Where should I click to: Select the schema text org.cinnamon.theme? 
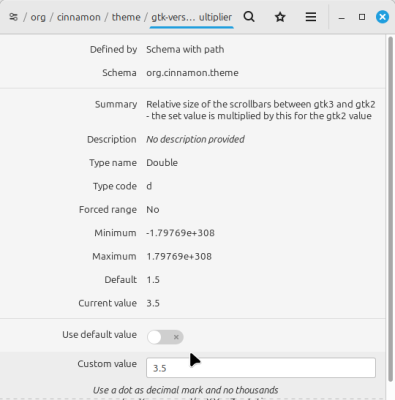[192, 73]
